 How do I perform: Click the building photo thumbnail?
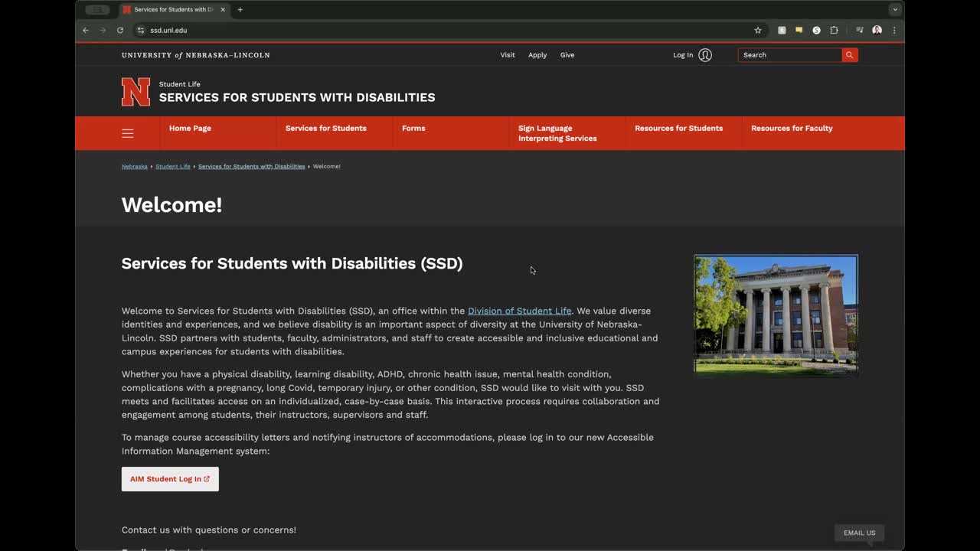pos(776,315)
